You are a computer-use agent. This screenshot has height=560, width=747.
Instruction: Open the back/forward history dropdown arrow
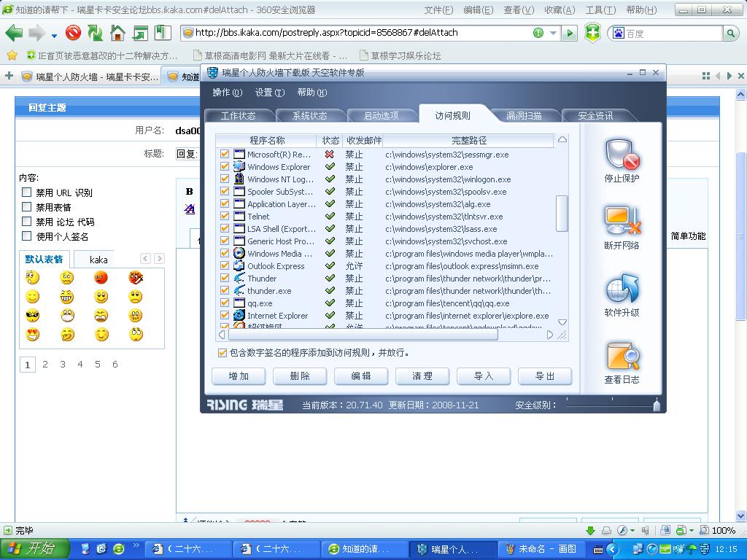[54, 35]
